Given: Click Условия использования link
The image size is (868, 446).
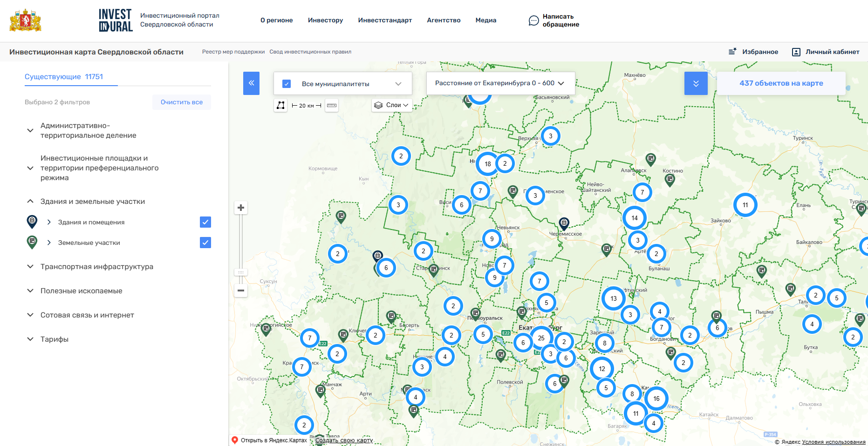Looking at the screenshot, I should [834, 442].
